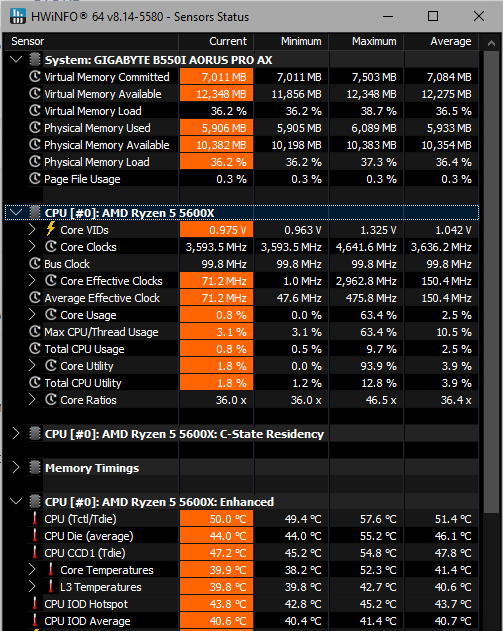Click clock icon of Total CPU Usage

click(35, 348)
